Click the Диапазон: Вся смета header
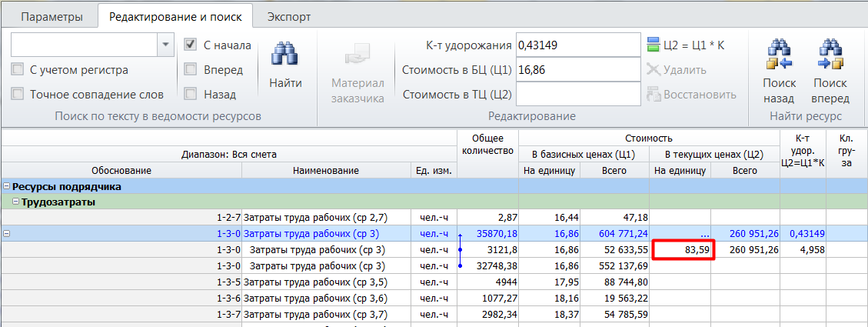Screen dimensions: 868x327 [x=228, y=155]
